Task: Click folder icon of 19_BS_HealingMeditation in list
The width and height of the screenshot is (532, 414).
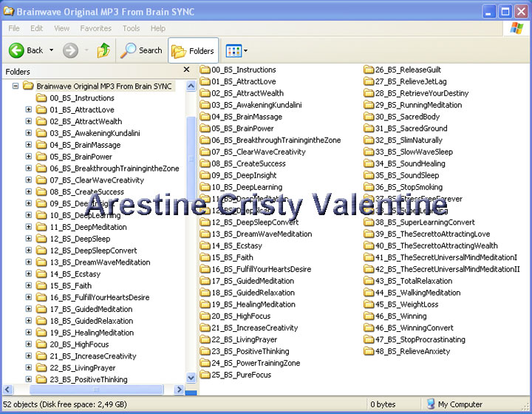Action: 205,305
